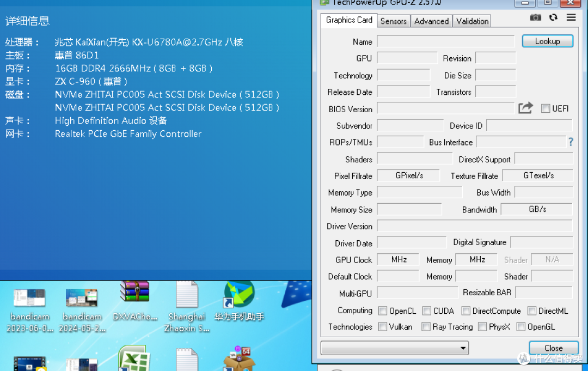Viewport: 588px width, 371px height.
Task: Refresh GPU-Z data with the reload icon
Action: tap(553, 17)
